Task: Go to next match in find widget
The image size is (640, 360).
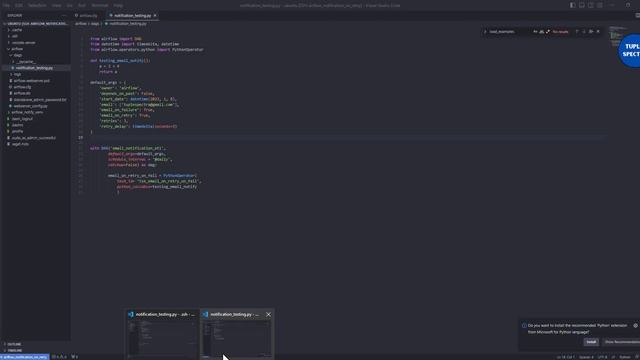Action: [584, 31]
